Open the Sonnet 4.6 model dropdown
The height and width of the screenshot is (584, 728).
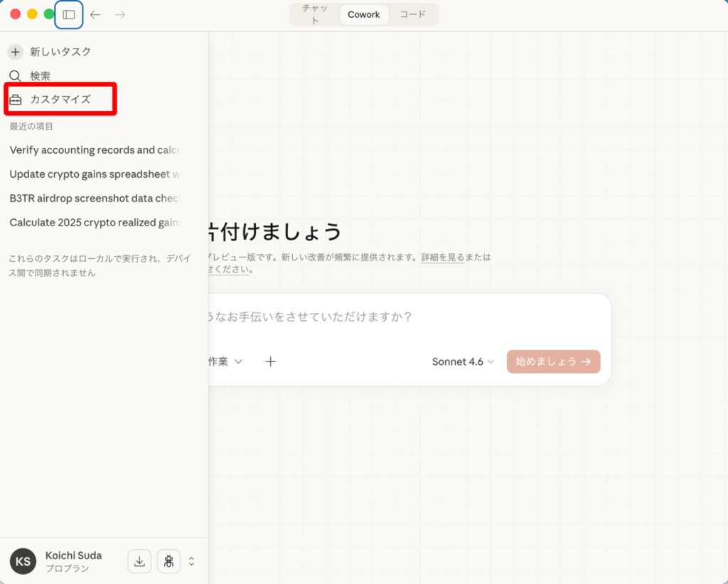[x=463, y=361]
